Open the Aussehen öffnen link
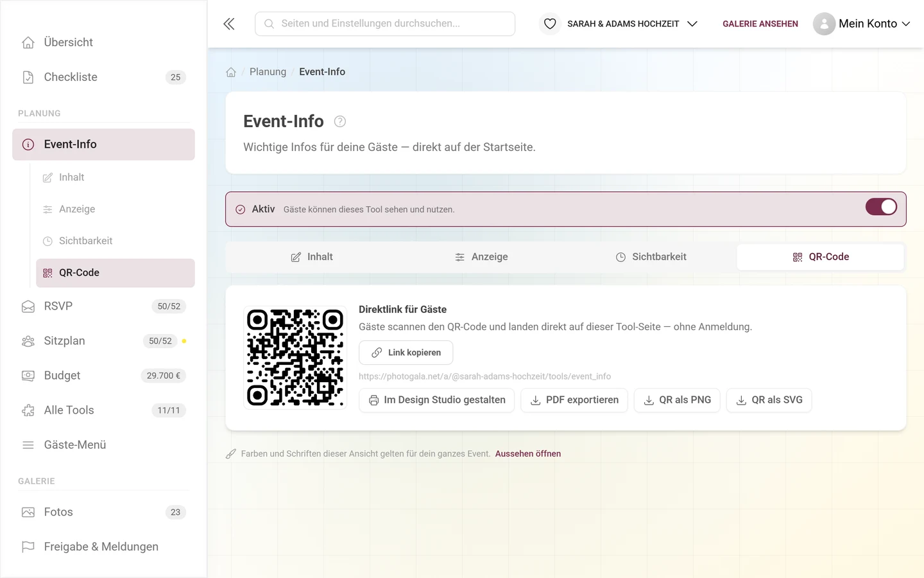 pos(528,454)
